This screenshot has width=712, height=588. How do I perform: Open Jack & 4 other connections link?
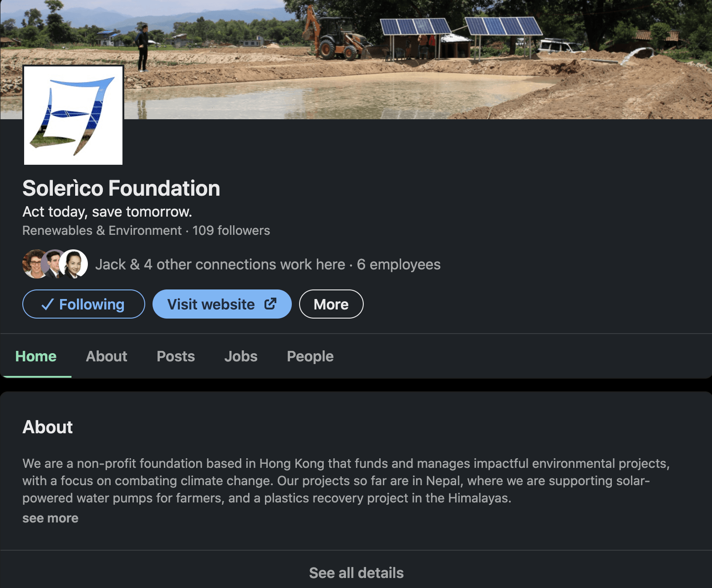coord(220,264)
